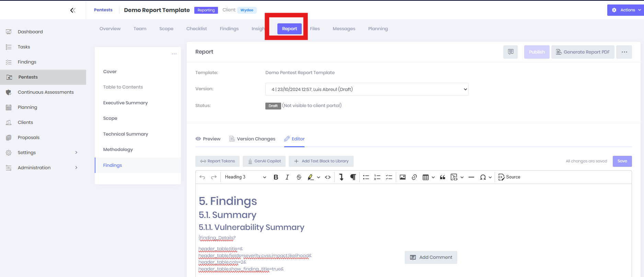
Task: Click the Save button
Action: point(622,161)
